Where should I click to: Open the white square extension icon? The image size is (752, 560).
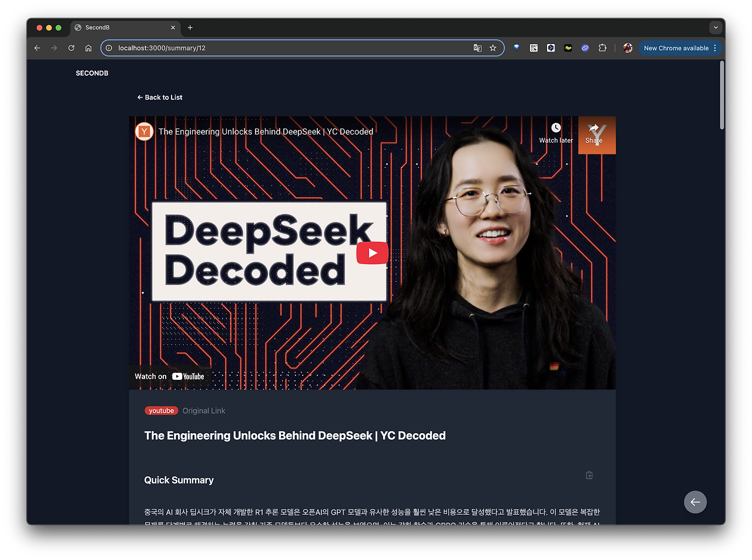click(550, 48)
